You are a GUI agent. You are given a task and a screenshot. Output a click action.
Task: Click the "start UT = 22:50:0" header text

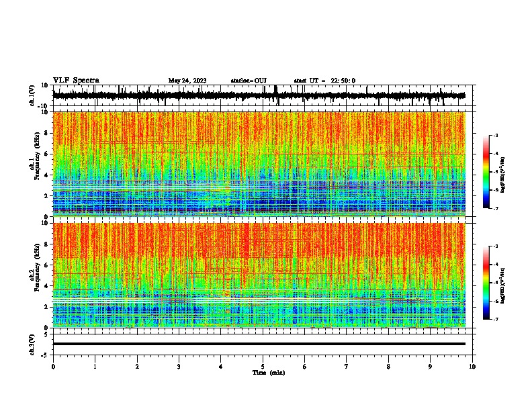tap(324, 81)
